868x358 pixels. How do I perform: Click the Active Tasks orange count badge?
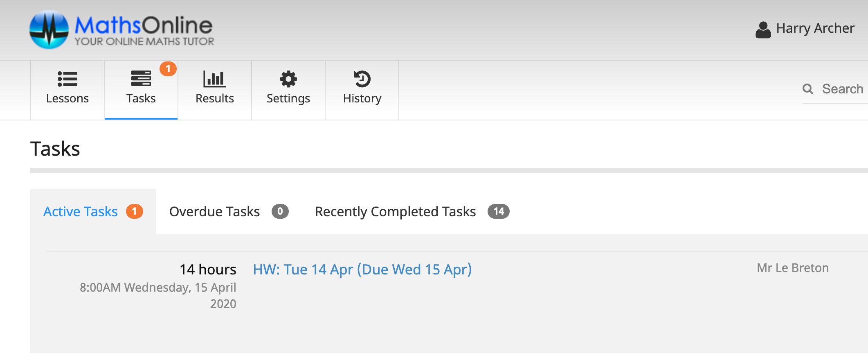click(x=134, y=211)
